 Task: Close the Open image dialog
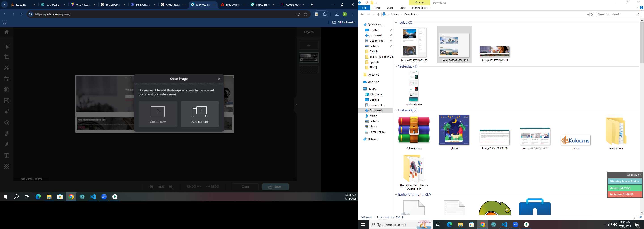[219, 79]
